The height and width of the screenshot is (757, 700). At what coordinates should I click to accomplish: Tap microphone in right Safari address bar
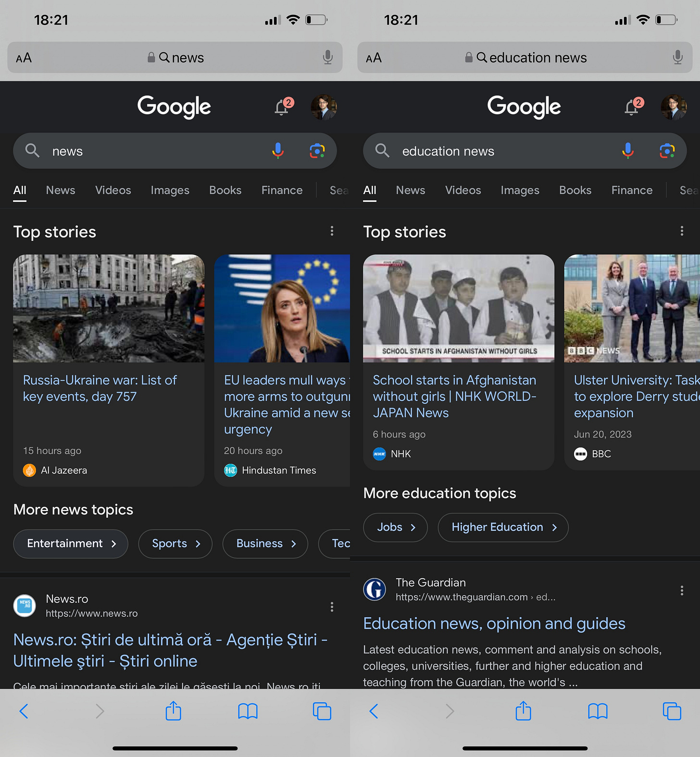pyautogui.click(x=678, y=57)
